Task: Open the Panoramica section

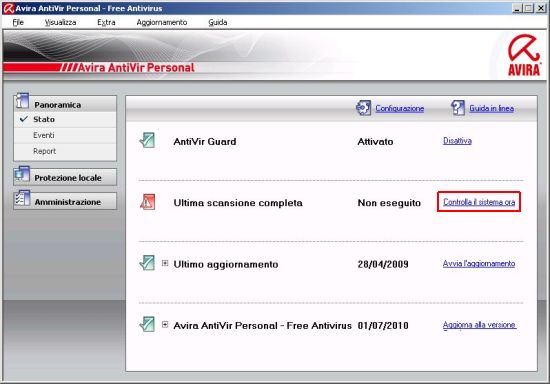Action: (x=65, y=104)
